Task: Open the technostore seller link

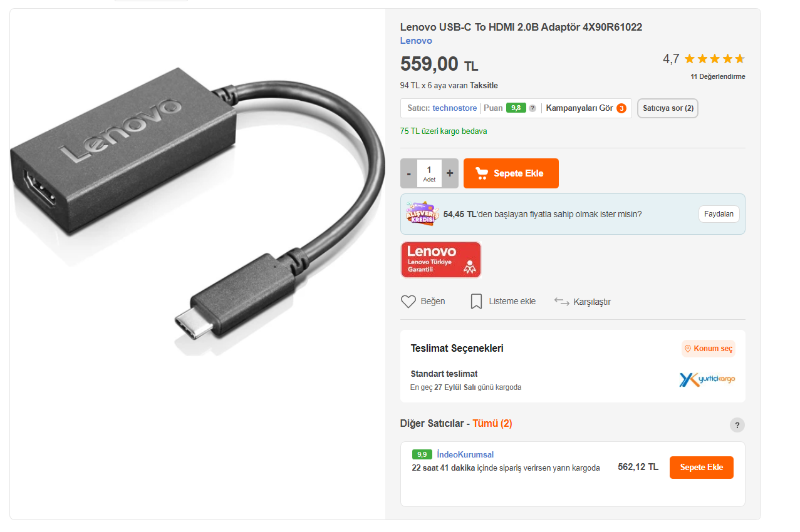Action: point(454,108)
